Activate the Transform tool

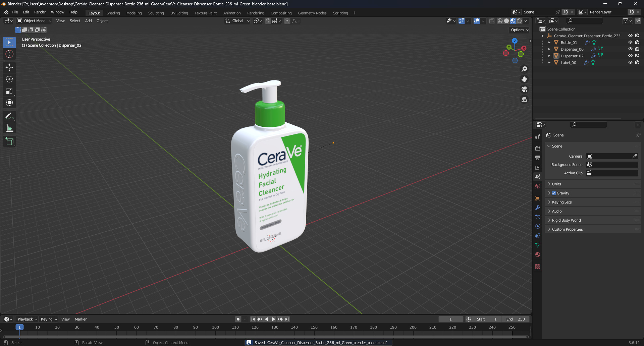(x=9, y=103)
